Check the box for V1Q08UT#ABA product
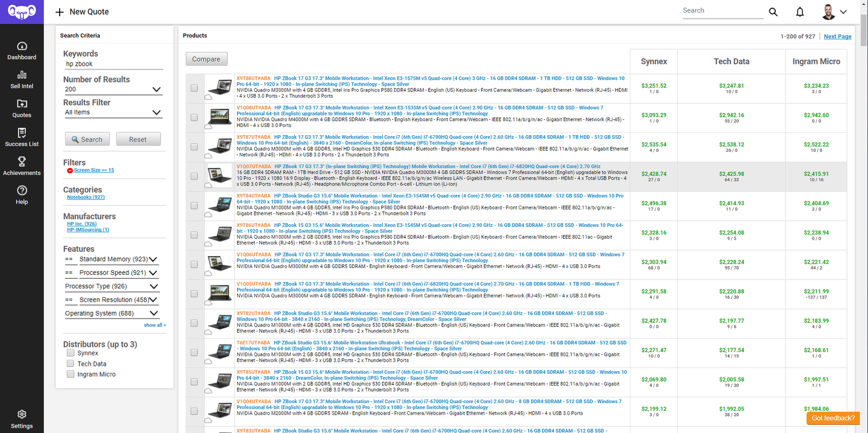 click(x=194, y=117)
